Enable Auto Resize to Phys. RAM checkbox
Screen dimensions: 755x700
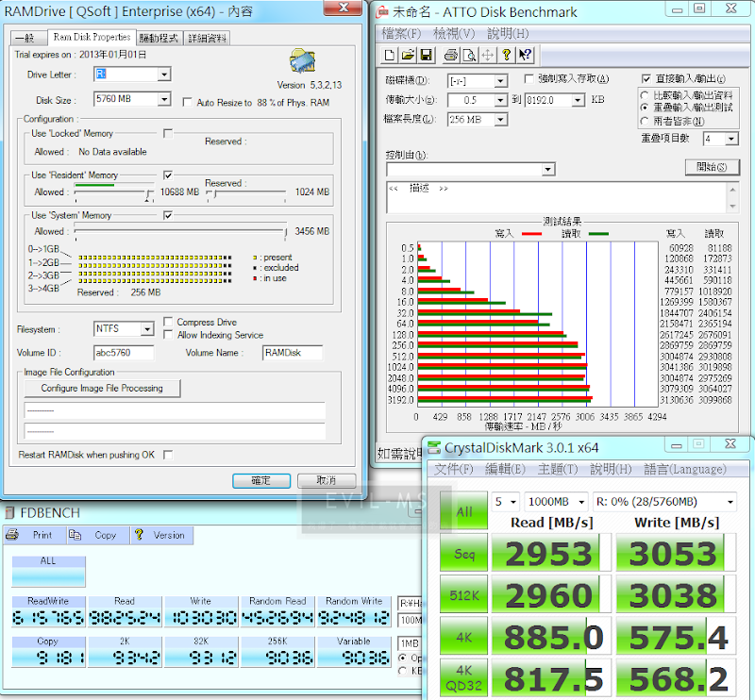187,103
